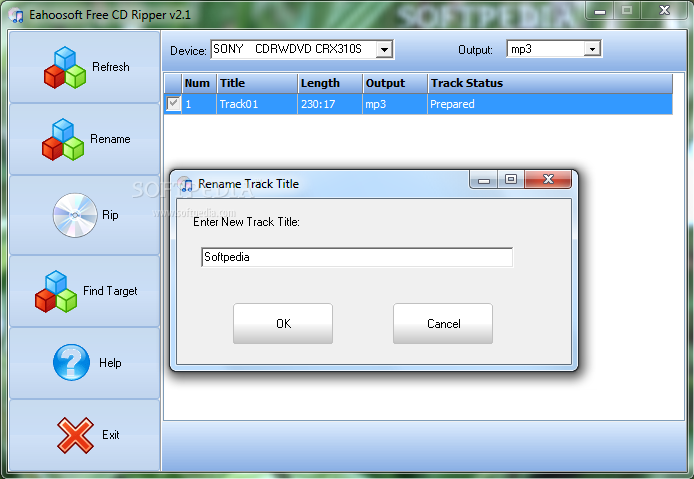This screenshot has height=479, width=694.
Task: Maximize the Eahoosoft Free CD Ripper window
Action: [x=627, y=11]
